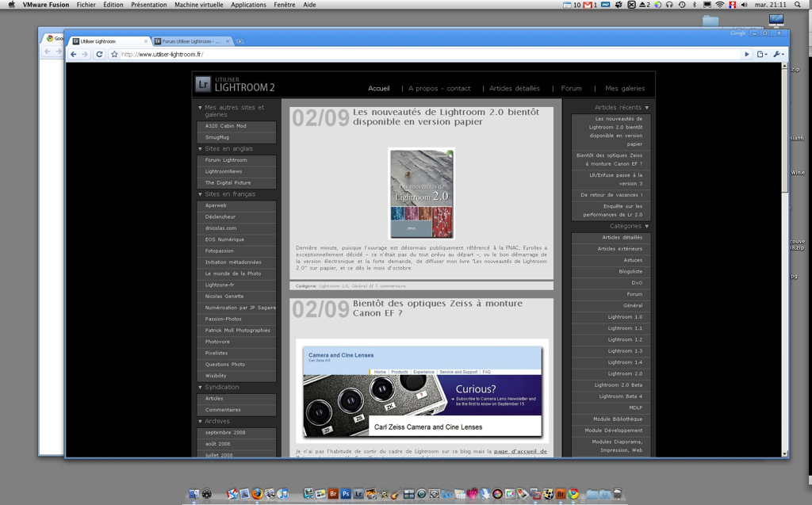
Task: Go back using the browser back arrow
Action: click(x=74, y=55)
